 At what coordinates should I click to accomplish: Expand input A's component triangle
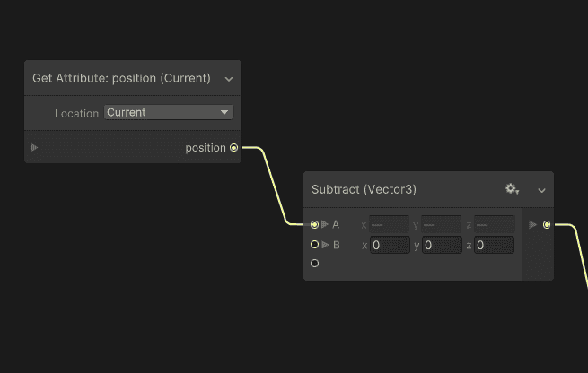[325, 224]
